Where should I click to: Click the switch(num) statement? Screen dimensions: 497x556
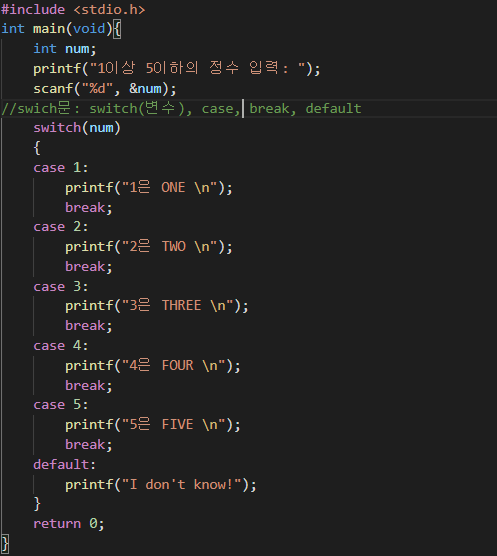point(77,128)
